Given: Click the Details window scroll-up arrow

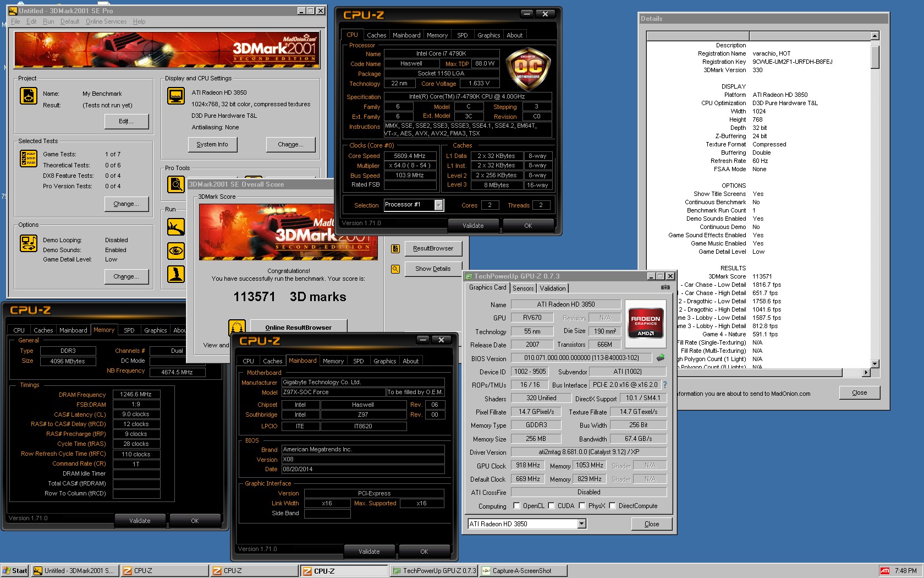Looking at the screenshot, I should coord(875,36).
